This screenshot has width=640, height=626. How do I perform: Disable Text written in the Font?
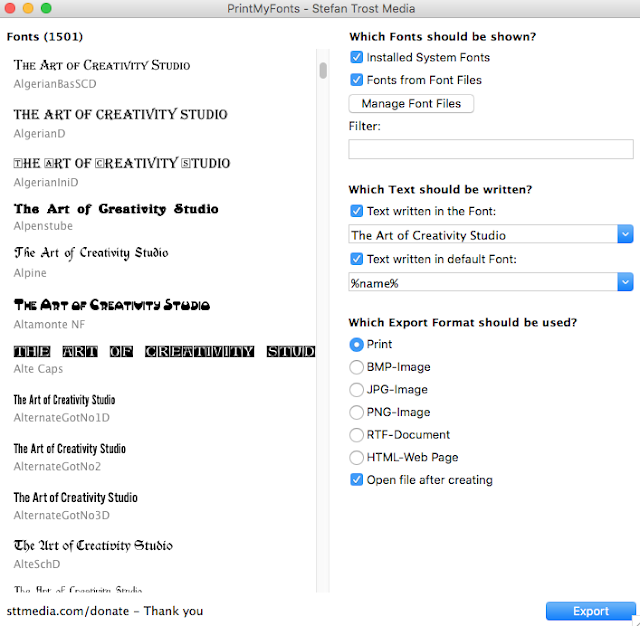click(x=357, y=211)
